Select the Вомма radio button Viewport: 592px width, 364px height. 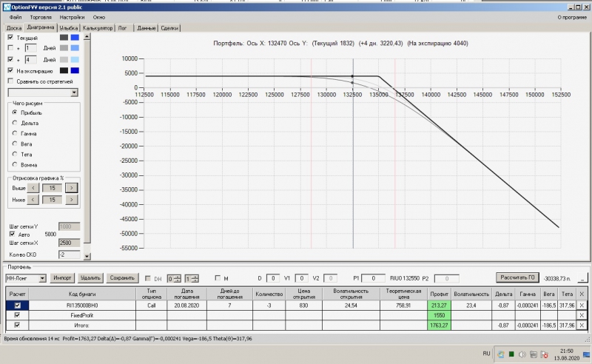(x=15, y=165)
